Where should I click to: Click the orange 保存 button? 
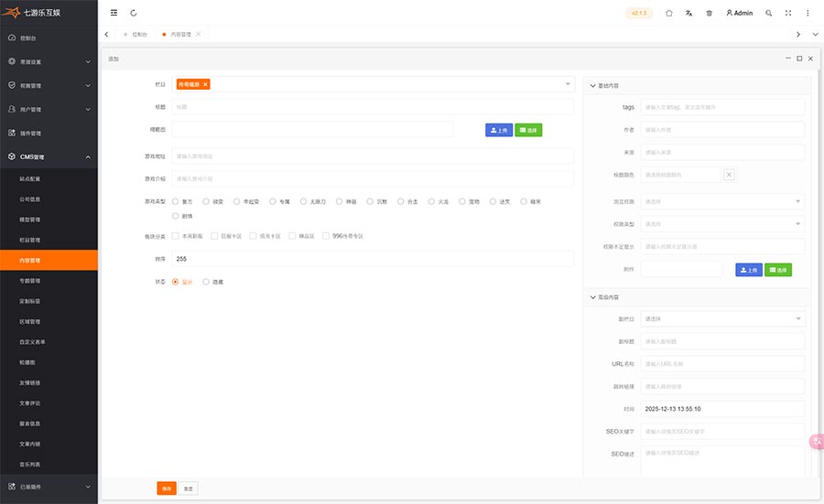pyautogui.click(x=166, y=488)
